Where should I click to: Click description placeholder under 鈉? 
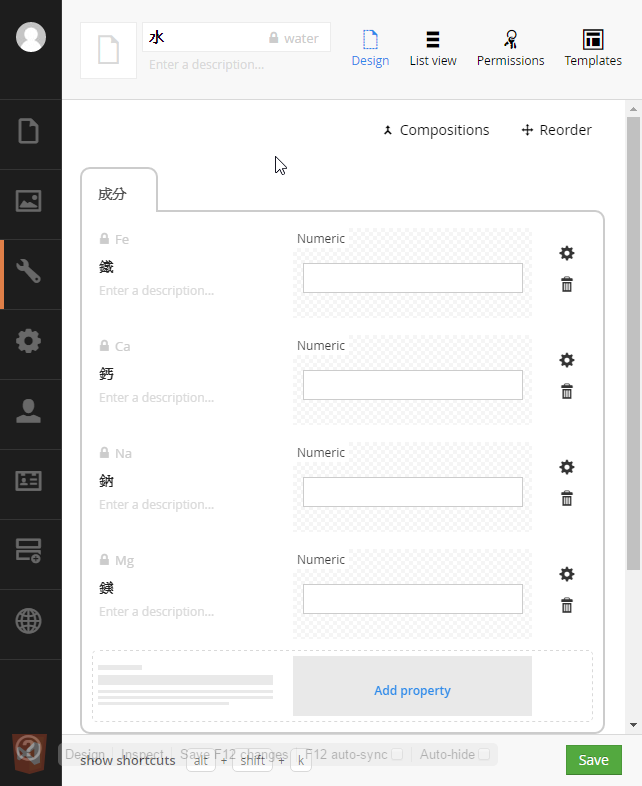[156, 505]
